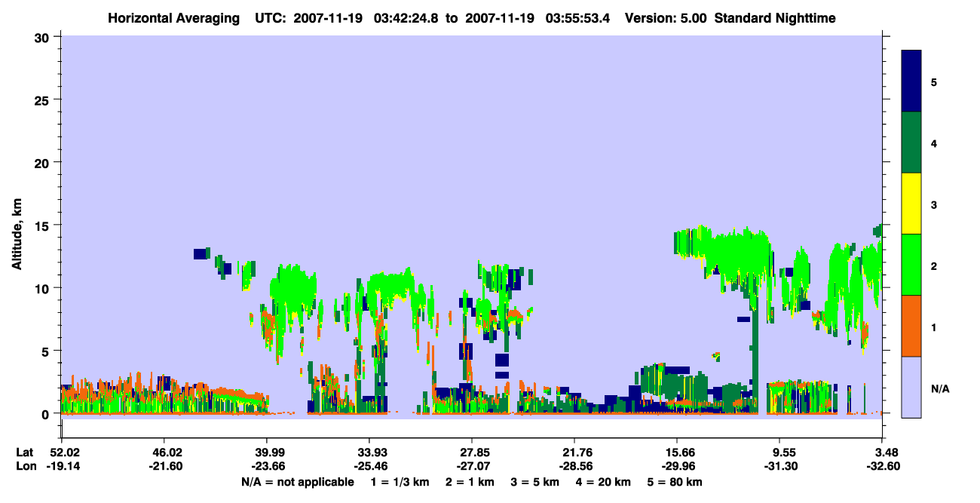Click the altitude tick label 25
This screenshot has height=503, width=980.
[44, 100]
